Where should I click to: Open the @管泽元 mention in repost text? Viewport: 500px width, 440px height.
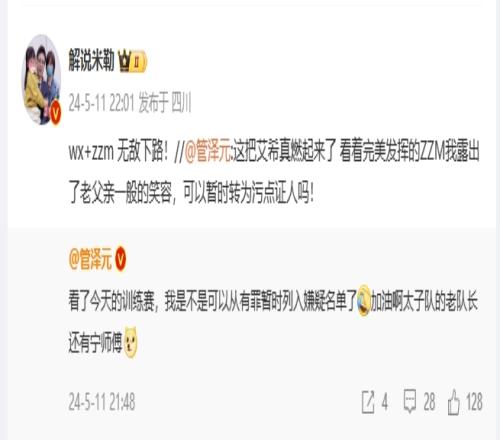pos(207,153)
